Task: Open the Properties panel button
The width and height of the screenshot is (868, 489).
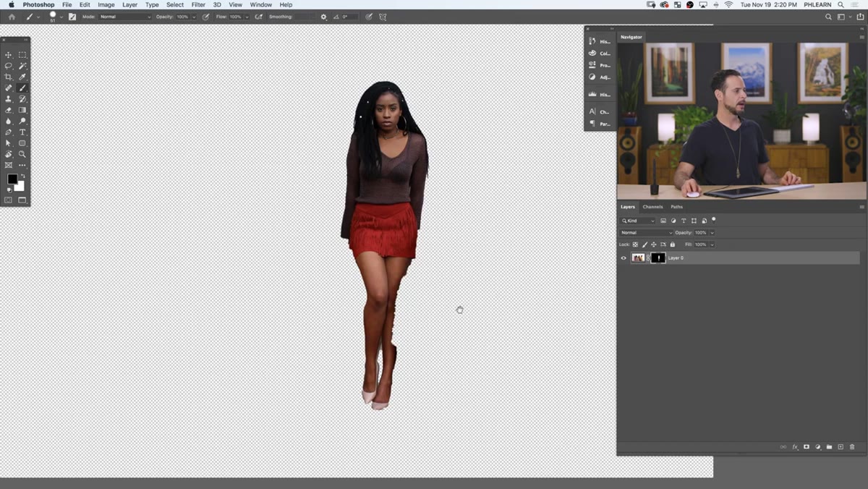Action: click(x=600, y=65)
